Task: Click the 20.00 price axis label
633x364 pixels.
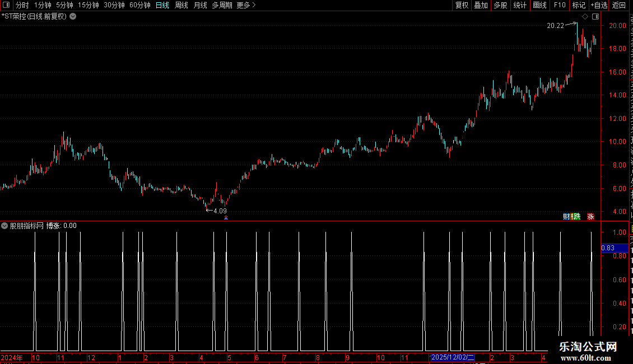Action: 618,25
